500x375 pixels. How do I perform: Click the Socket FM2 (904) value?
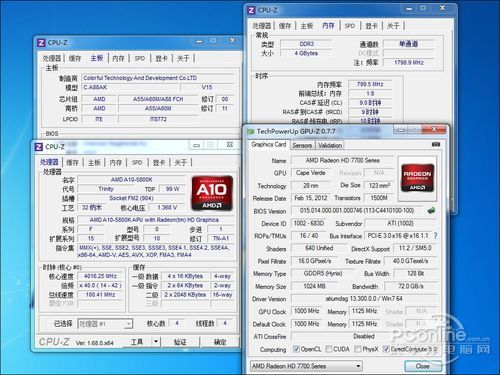131,198
